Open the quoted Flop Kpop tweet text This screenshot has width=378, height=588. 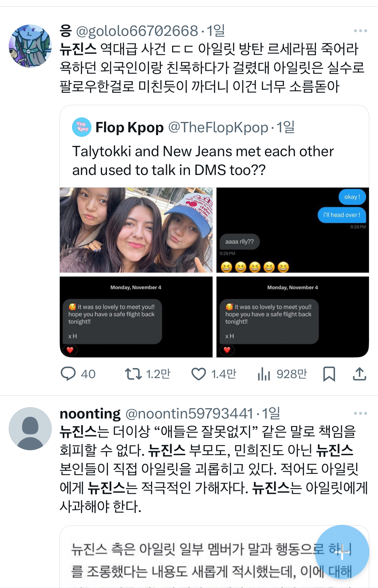tap(203, 161)
